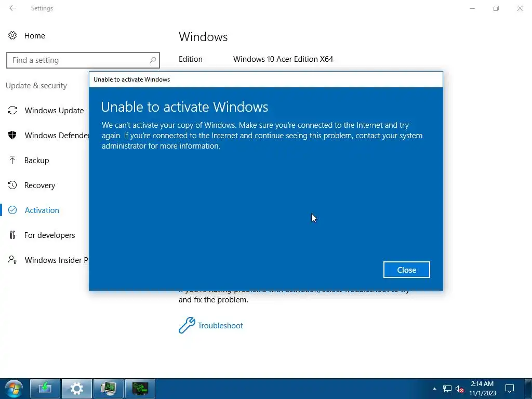Click the Windows Update refresh-arrows icon
Image resolution: width=532 pixels, height=399 pixels.
12,110
